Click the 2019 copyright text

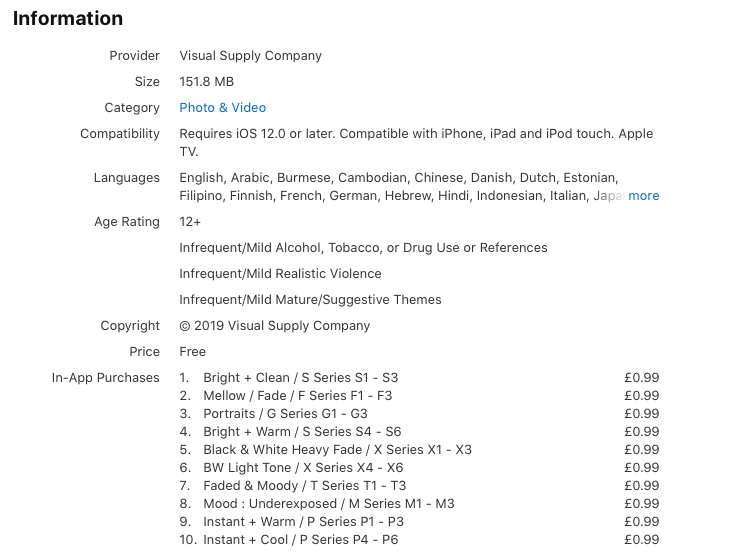click(274, 326)
